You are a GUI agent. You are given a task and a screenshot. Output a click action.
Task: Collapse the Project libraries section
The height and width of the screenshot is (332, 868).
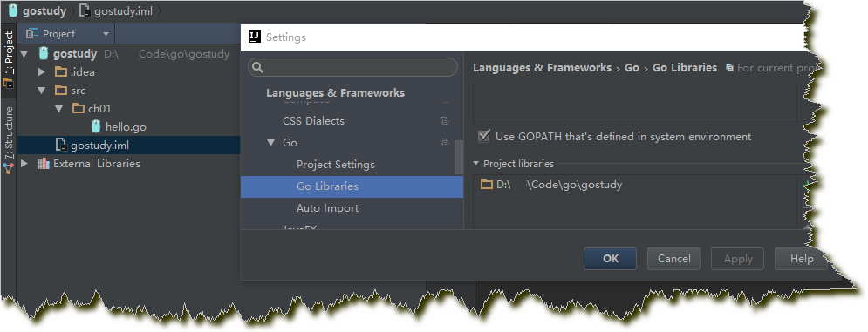[476, 164]
